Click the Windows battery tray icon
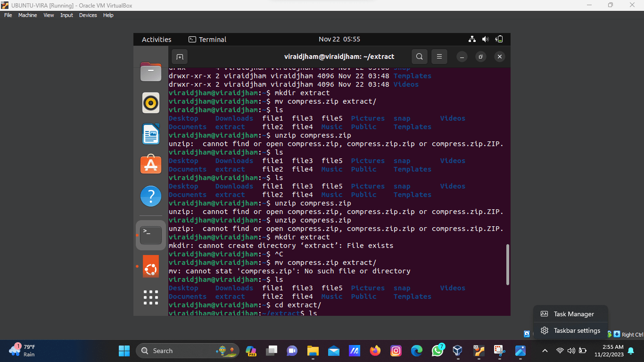The image size is (644, 362). 583,351
